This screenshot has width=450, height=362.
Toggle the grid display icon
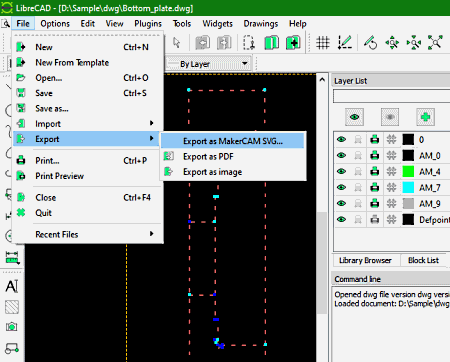[323, 43]
